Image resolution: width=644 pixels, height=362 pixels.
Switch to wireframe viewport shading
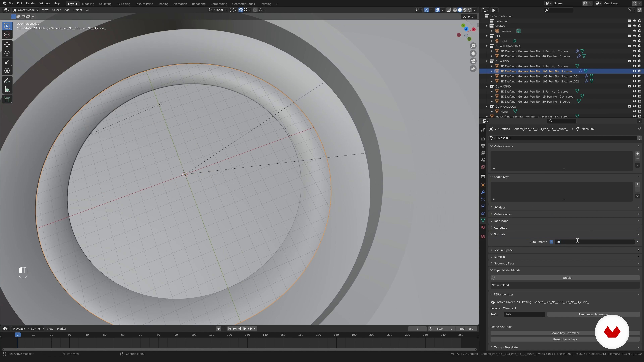pyautogui.click(x=455, y=10)
